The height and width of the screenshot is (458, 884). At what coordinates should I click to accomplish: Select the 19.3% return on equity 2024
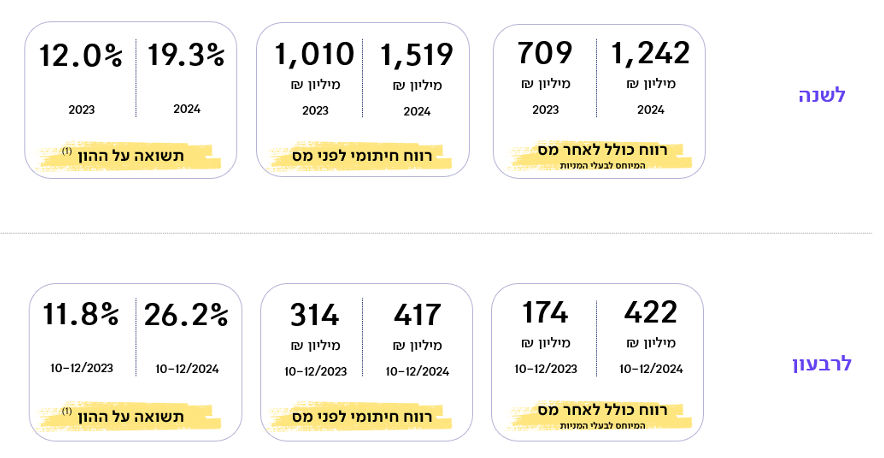(187, 55)
